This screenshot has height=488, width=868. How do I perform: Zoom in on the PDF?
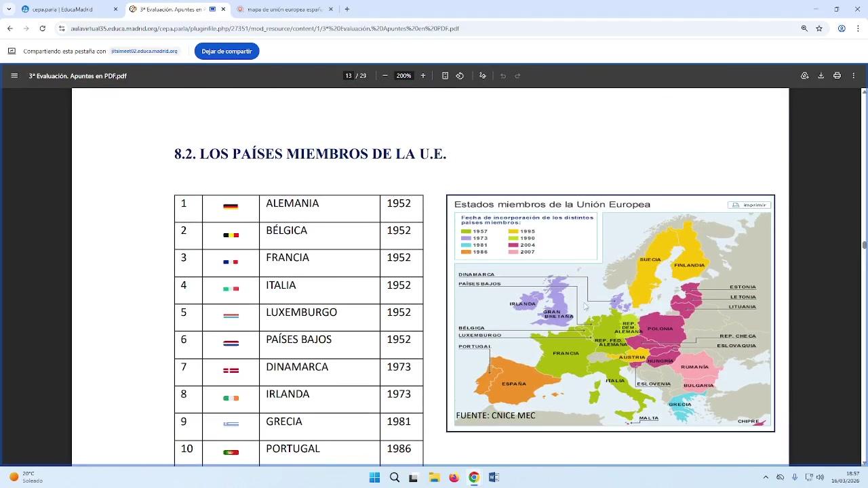pos(423,76)
